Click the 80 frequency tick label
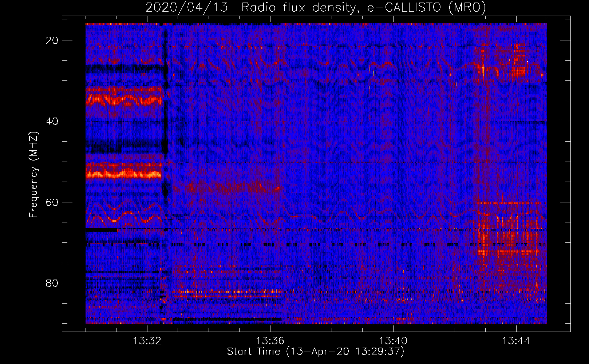589x364 pixels. (52, 283)
